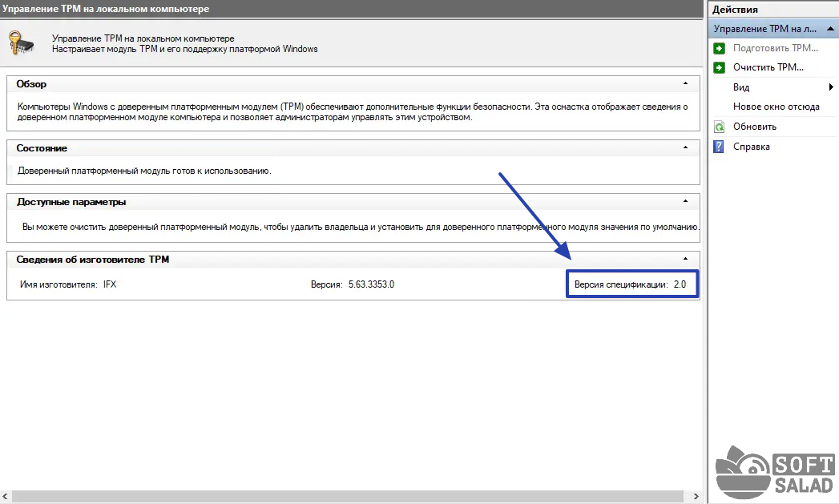Click the status text Доверенный платформенный модуль готов
839x504 pixels.
point(144,171)
